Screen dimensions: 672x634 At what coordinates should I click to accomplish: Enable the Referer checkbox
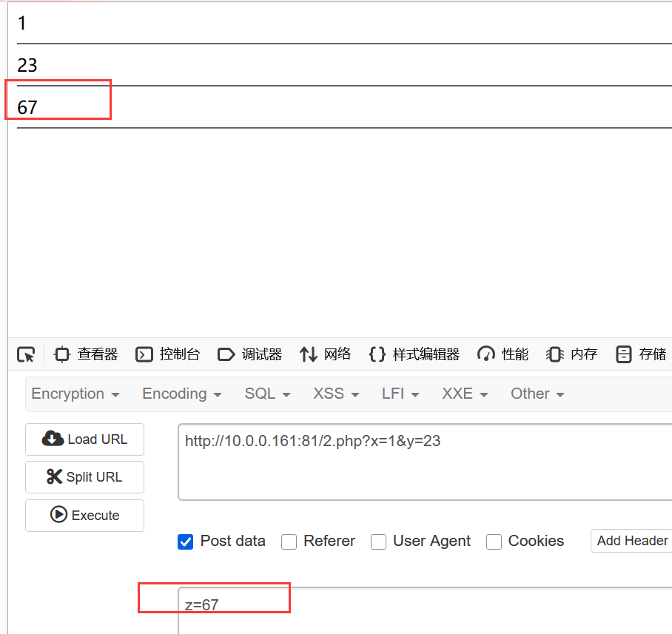(x=289, y=542)
